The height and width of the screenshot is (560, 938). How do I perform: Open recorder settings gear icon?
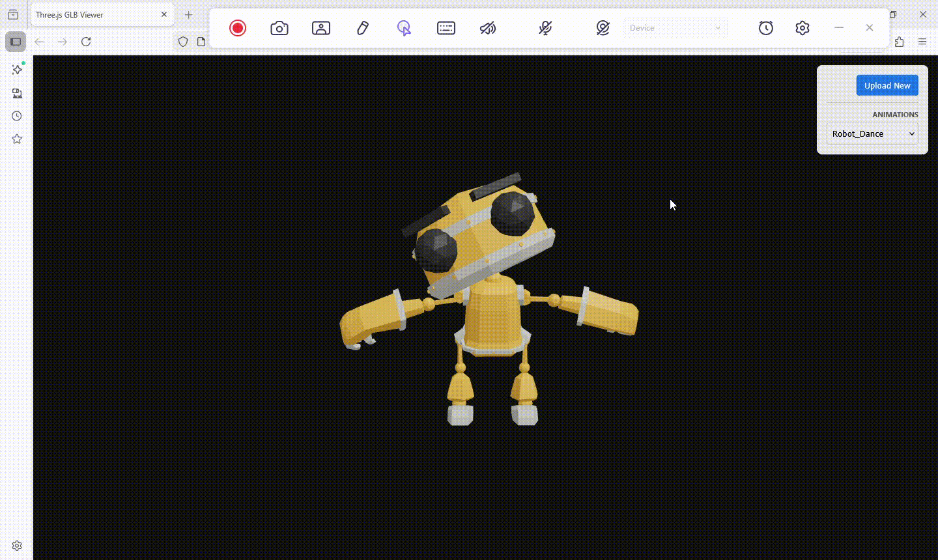click(x=803, y=28)
